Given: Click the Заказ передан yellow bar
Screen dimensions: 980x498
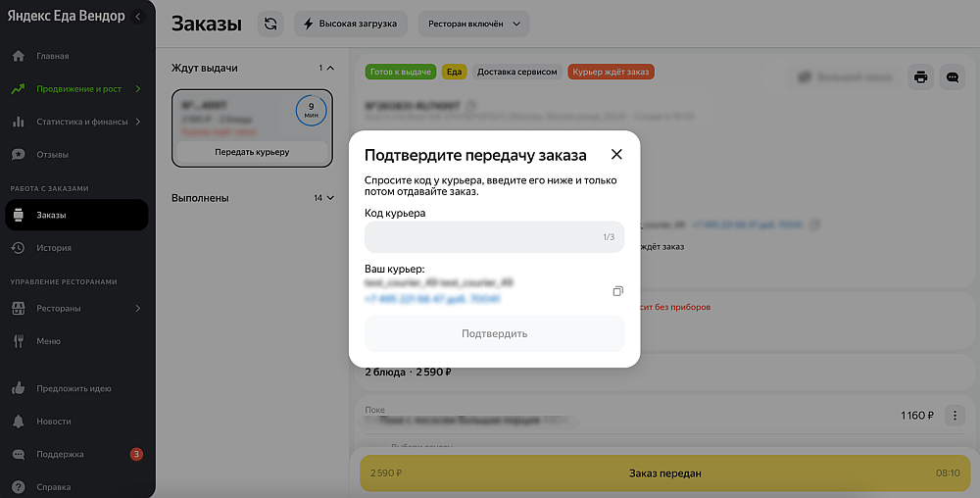Looking at the screenshot, I should tap(665, 473).
